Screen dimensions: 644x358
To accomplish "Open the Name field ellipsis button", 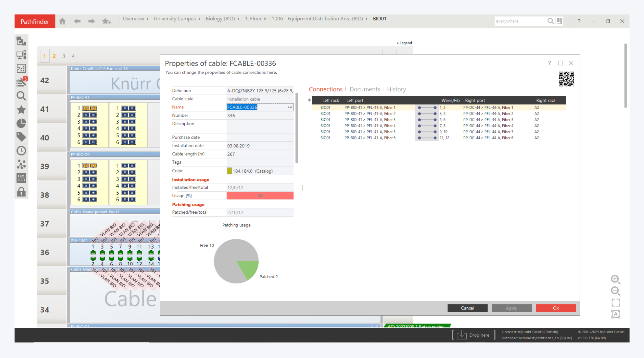I will [x=290, y=107].
